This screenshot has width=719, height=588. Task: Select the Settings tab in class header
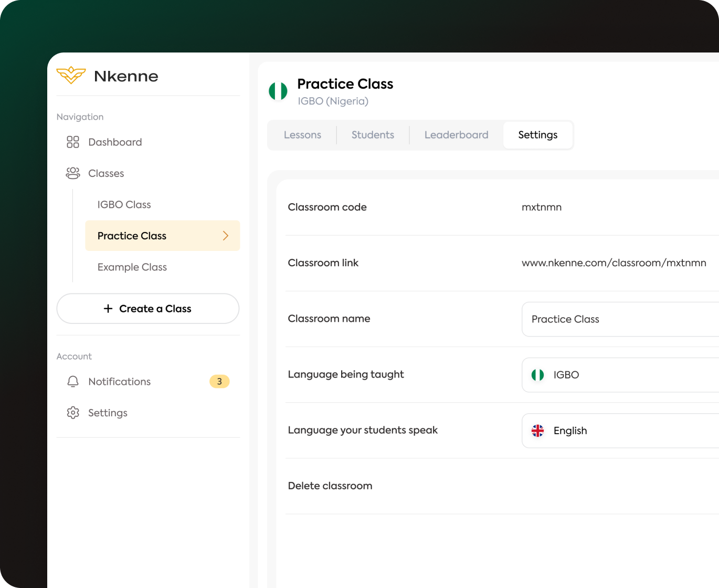[x=537, y=135]
